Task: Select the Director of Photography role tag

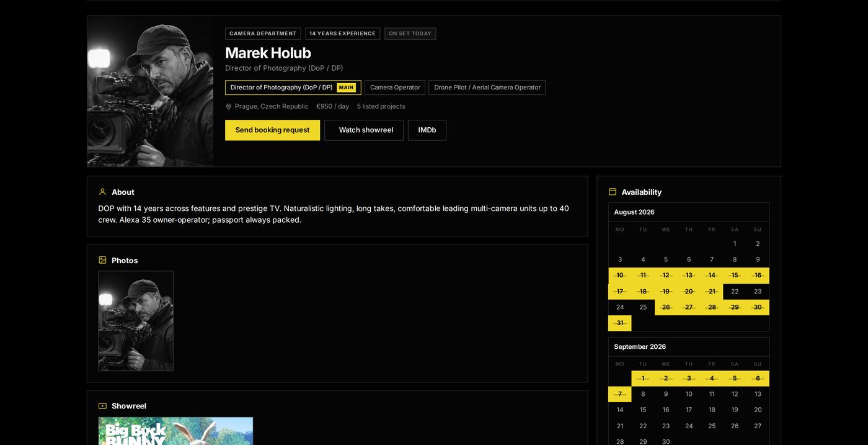Action: 293,88
